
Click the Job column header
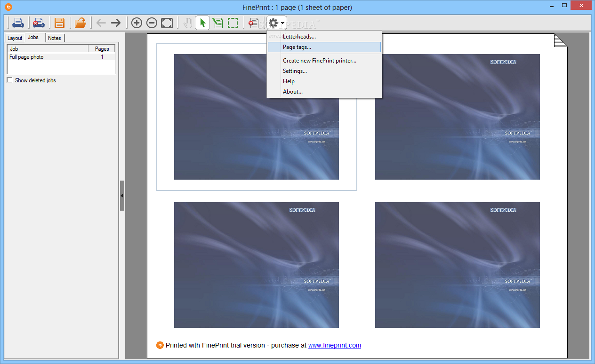pos(48,48)
